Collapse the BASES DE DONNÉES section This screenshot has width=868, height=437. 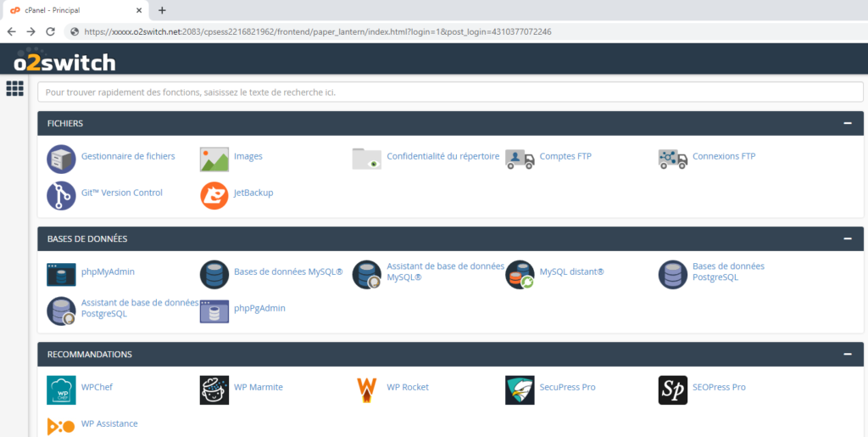coord(848,238)
